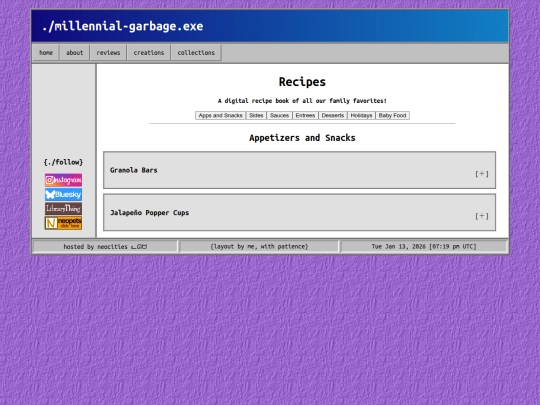540x405 pixels.
Task: Open the Bluesky follow badge
Action: (x=63, y=194)
